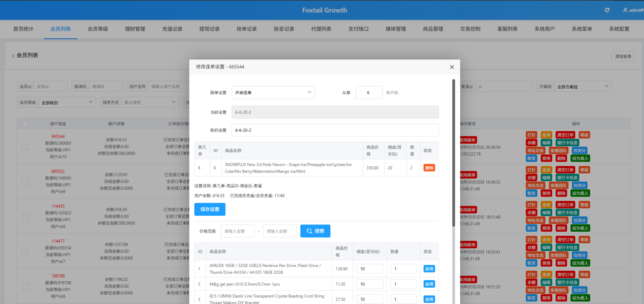
Task: Click the first 价格范围 amount input
Action: click(238, 231)
